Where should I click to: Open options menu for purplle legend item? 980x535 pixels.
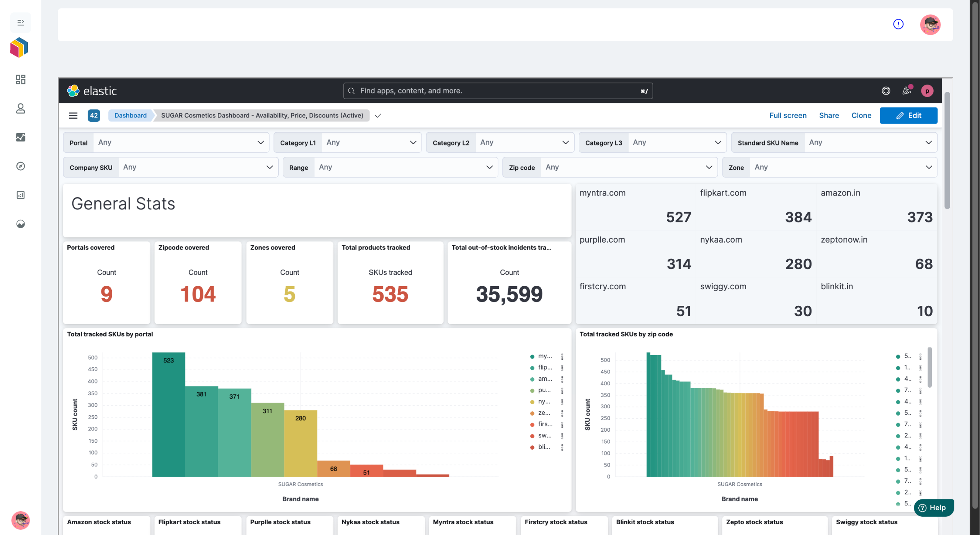pyautogui.click(x=562, y=391)
